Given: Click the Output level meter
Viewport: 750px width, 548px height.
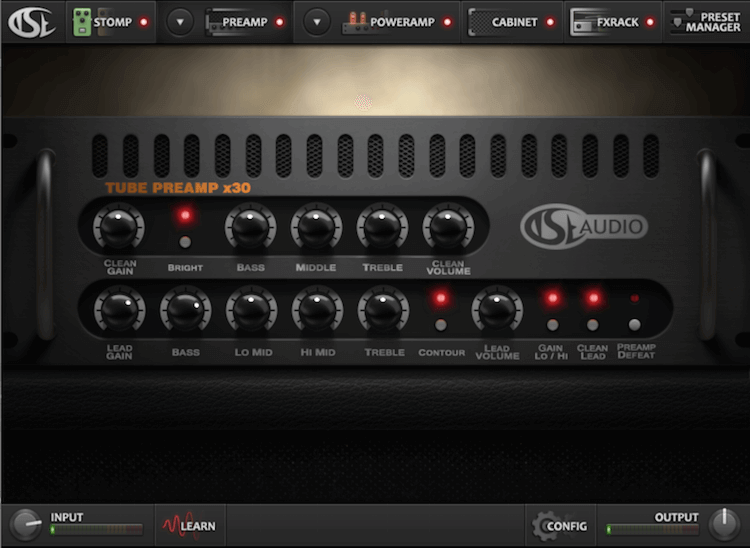Looking at the screenshot, I should (652, 529).
